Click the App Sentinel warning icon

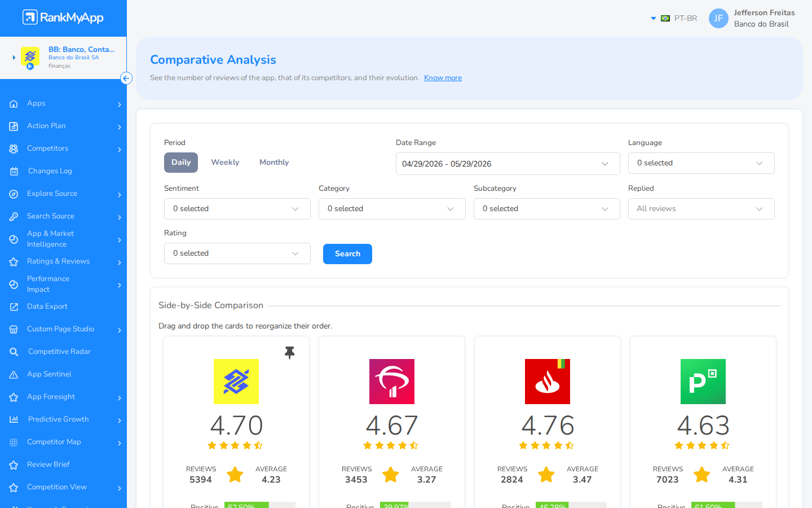pos(14,374)
